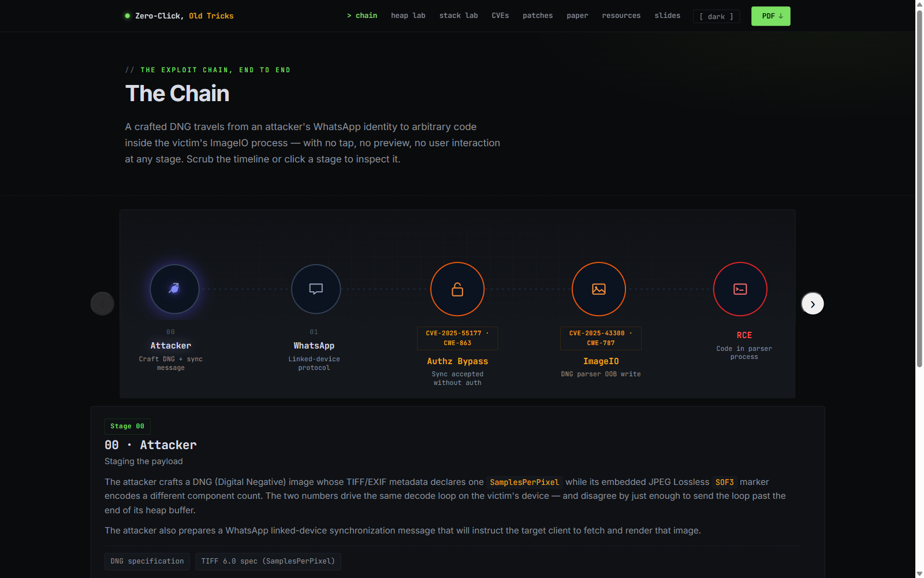
Task: Open the paper nav item
Action: click(577, 16)
